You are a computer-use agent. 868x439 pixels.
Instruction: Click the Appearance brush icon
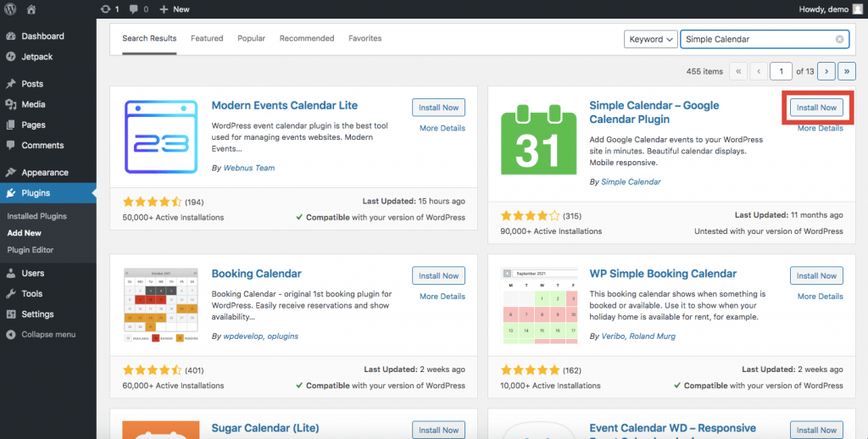tap(10, 172)
